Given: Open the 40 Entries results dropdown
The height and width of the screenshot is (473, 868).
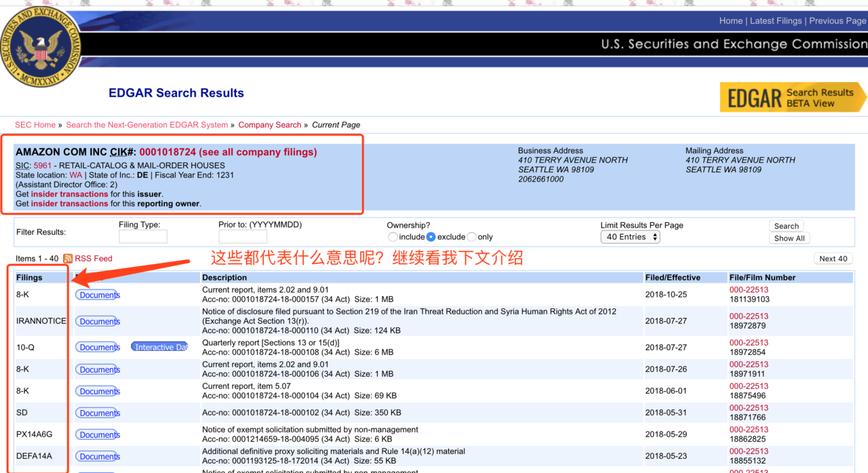Looking at the screenshot, I should coord(630,237).
